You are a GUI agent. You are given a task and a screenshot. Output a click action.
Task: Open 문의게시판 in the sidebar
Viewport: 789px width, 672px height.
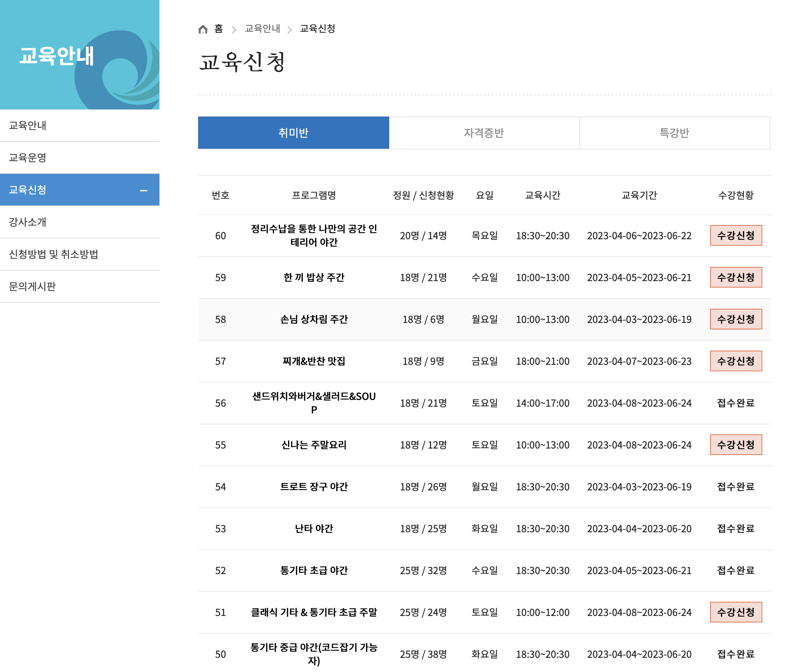click(32, 286)
